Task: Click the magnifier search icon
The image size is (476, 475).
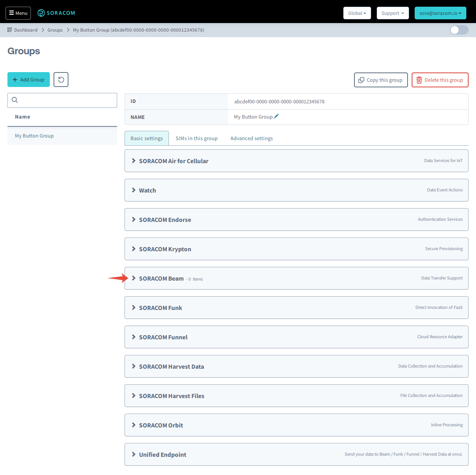Action: pyautogui.click(x=15, y=100)
